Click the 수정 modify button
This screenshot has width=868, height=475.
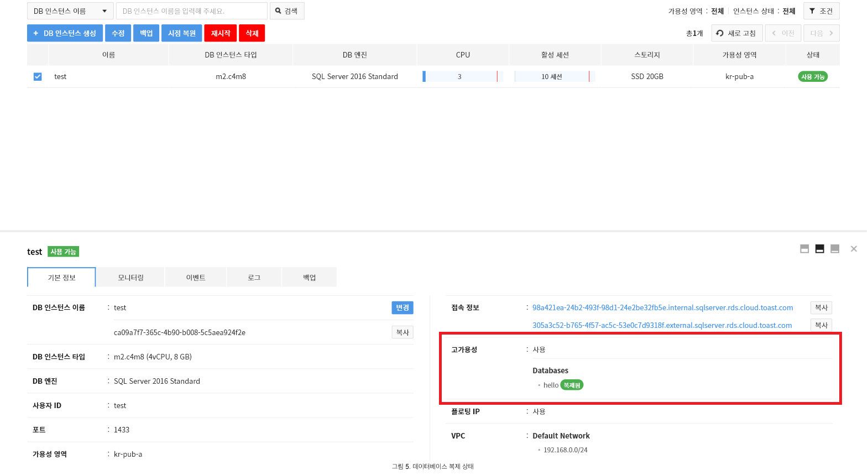pos(118,33)
